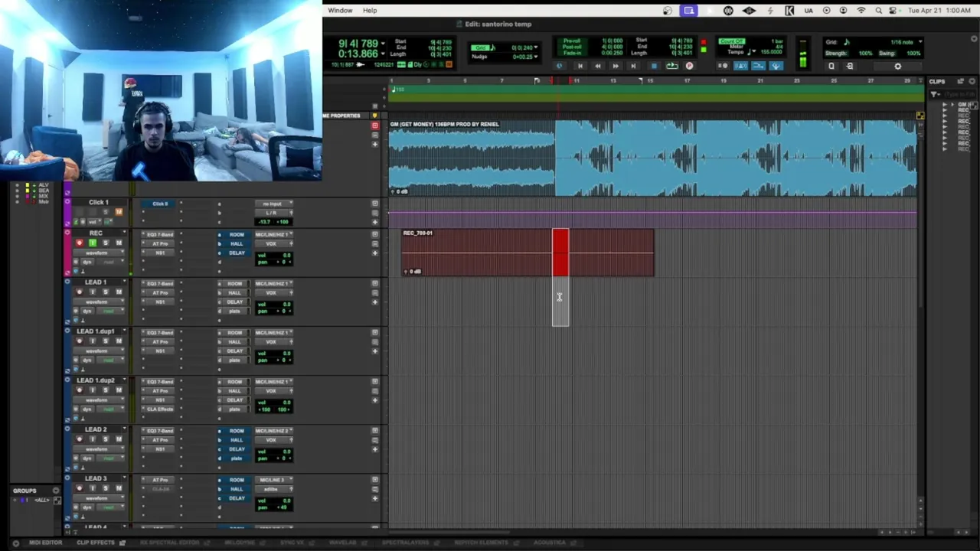Solo the LEAD 2 track
This screenshot has height=551, width=980.
point(106,439)
